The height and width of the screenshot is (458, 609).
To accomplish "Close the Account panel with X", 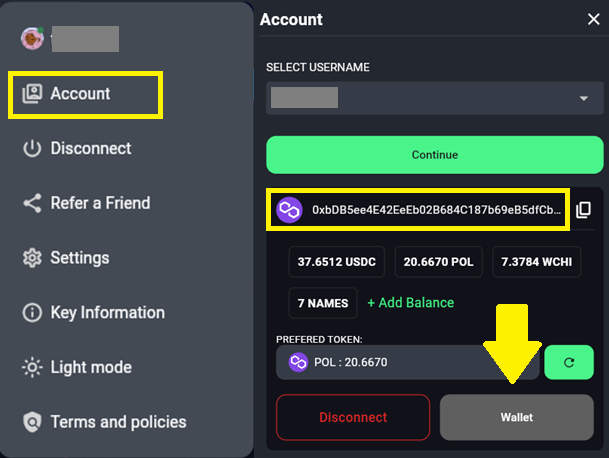I will 592,18.
